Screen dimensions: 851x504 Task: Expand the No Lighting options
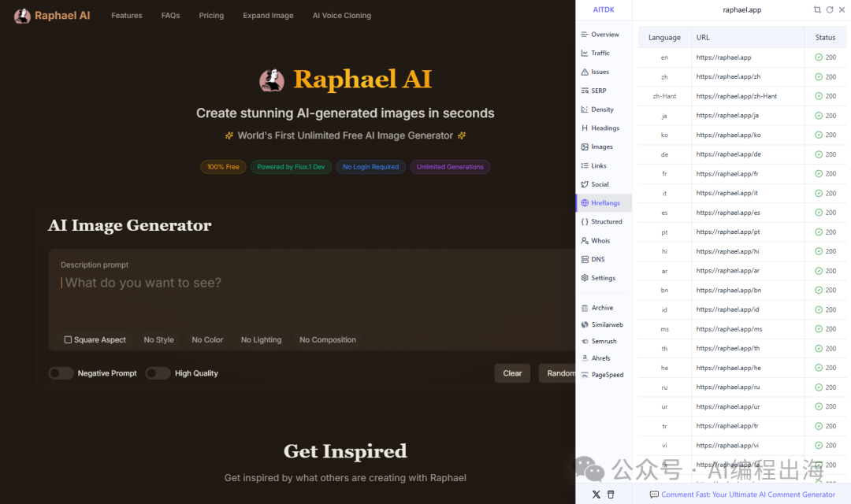[x=261, y=340]
